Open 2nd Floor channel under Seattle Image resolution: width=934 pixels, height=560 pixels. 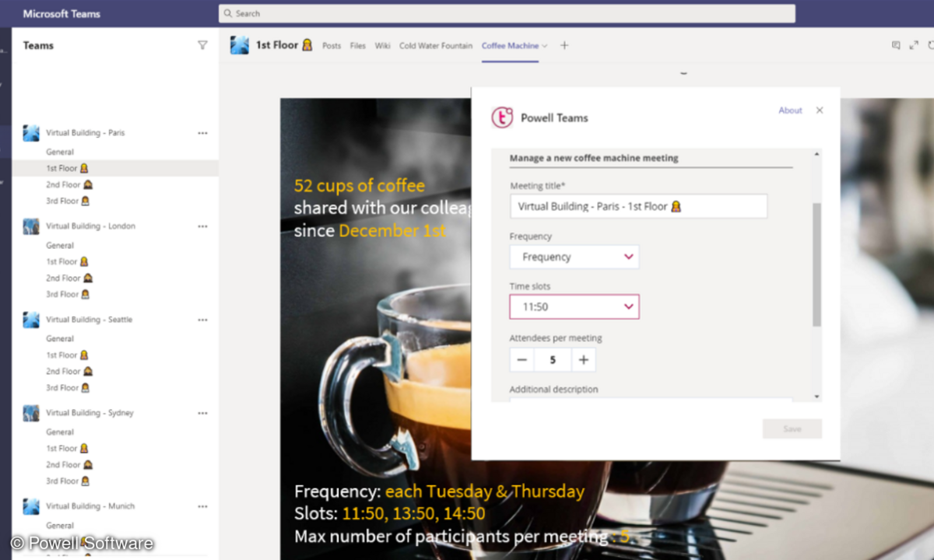(69, 371)
